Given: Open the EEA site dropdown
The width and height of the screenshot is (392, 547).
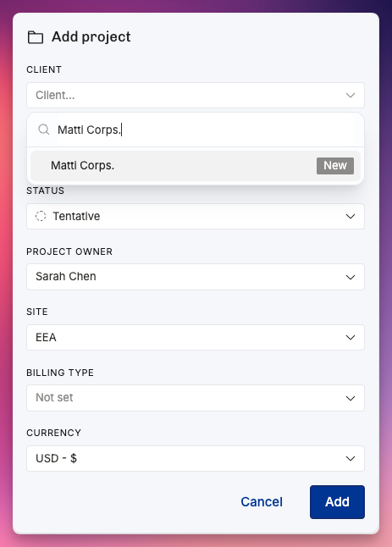Looking at the screenshot, I should click(196, 337).
